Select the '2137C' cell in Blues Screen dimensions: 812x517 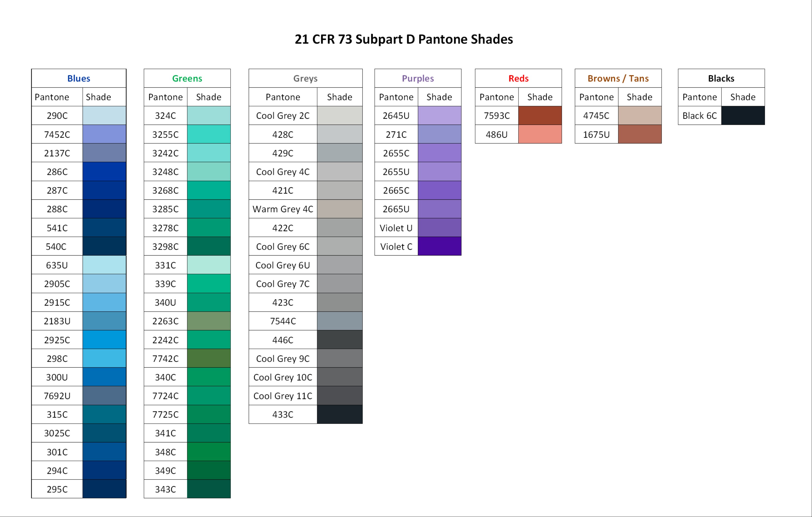tap(57, 153)
